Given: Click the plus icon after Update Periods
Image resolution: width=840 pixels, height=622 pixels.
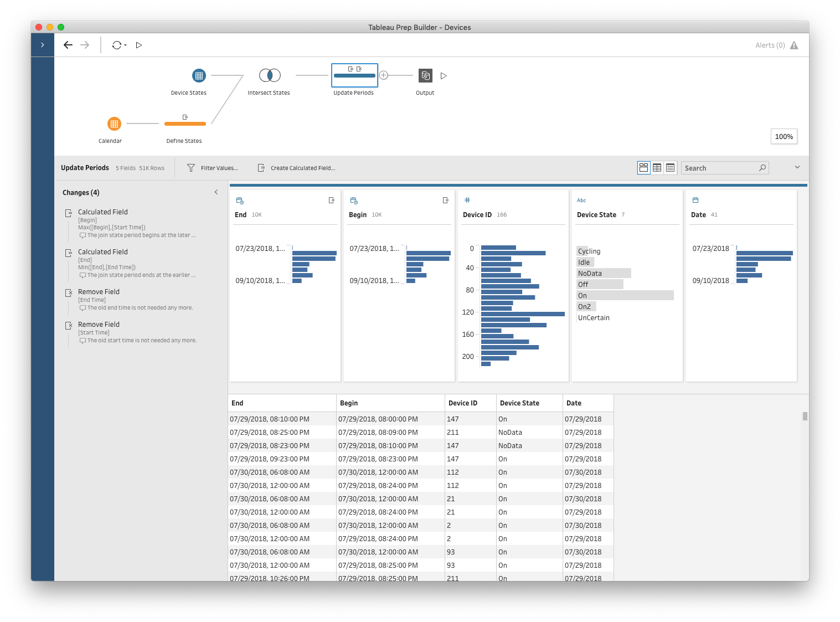Looking at the screenshot, I should click(384, 75).
